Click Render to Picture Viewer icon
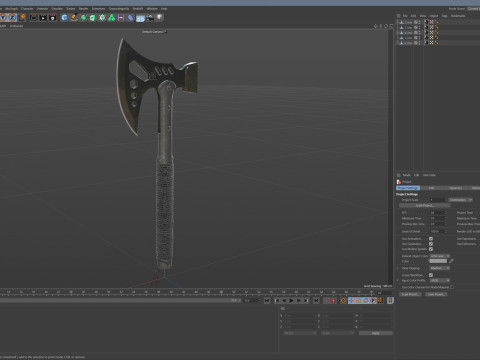 [x=43, y=17]
